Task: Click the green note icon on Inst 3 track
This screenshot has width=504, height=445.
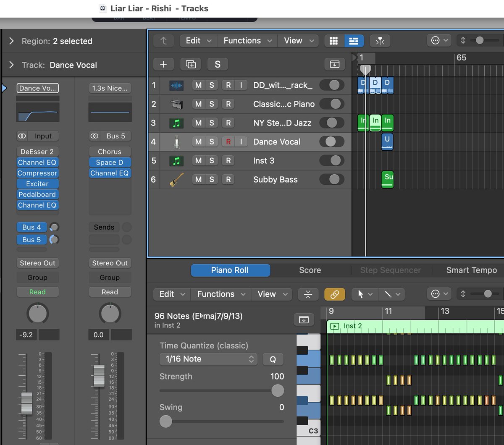Action: pyautogui.click(x=176, y=161)
